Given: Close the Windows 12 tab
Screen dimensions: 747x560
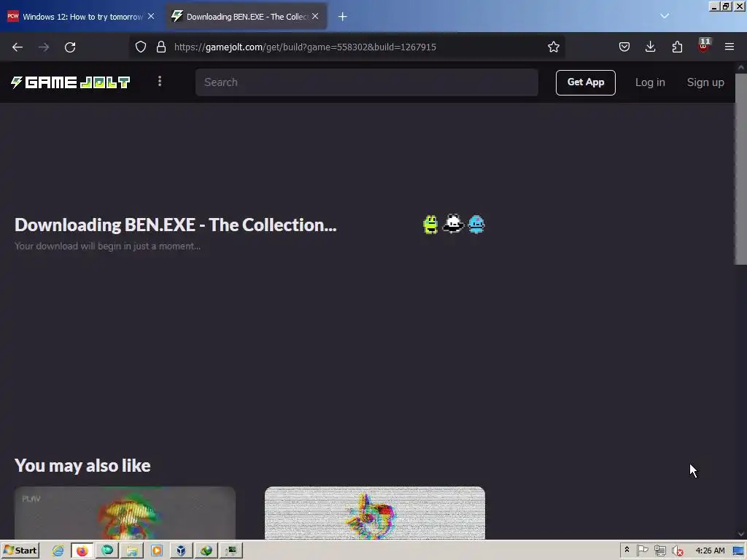Looking at the screenshot, I should (151, 16).
